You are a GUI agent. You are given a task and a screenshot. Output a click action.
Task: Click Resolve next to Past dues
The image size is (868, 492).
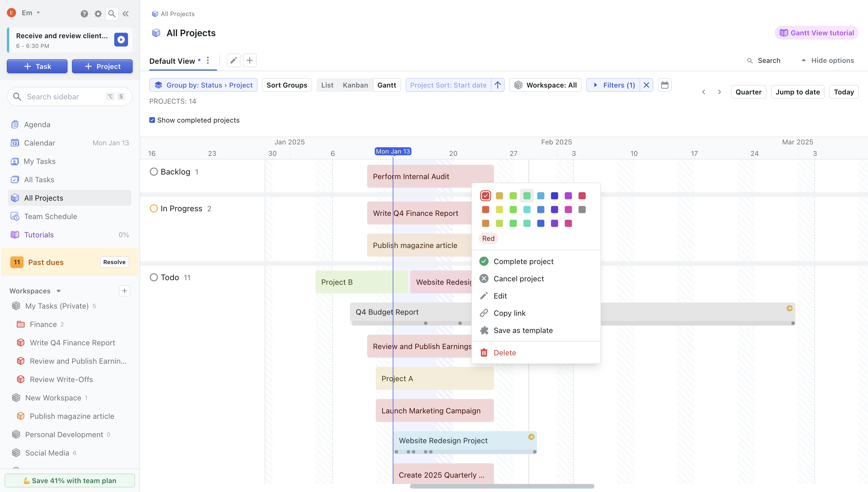point(114,262)
